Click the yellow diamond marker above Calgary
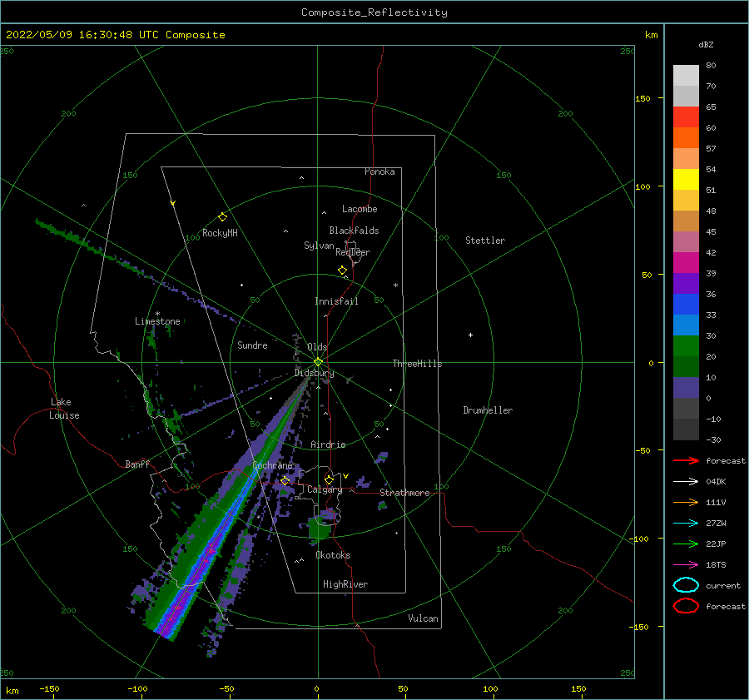 click(x=329, y=479)
